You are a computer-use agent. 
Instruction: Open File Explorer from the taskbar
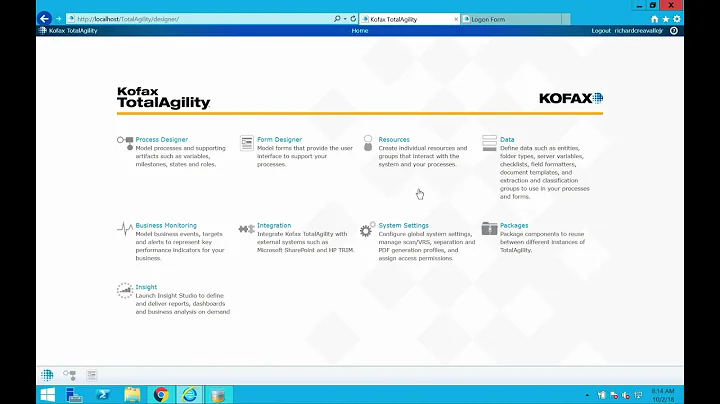click(132, 395)
